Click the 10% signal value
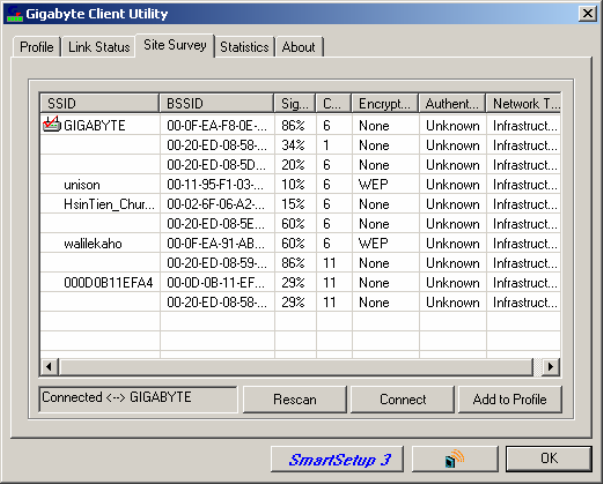The width and height of the screenshot is (603, 484). [293, 185]
